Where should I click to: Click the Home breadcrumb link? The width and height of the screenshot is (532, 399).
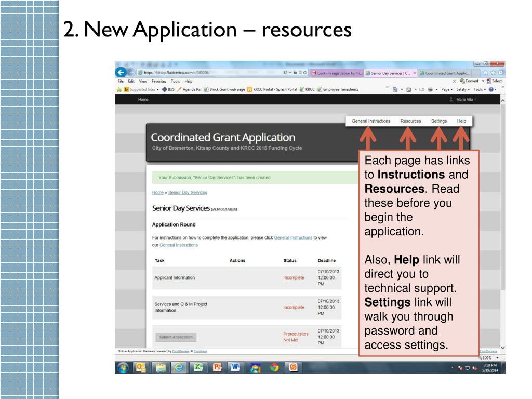click(158, 192)
